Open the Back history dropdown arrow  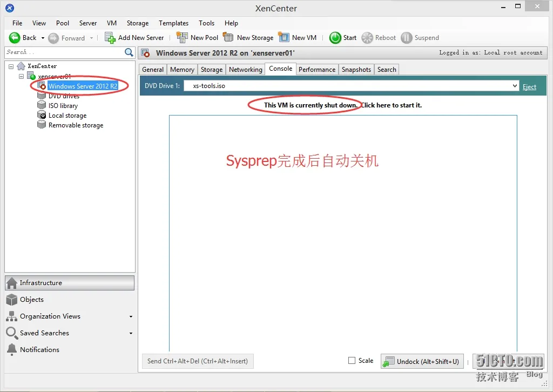tap(43, 38)
